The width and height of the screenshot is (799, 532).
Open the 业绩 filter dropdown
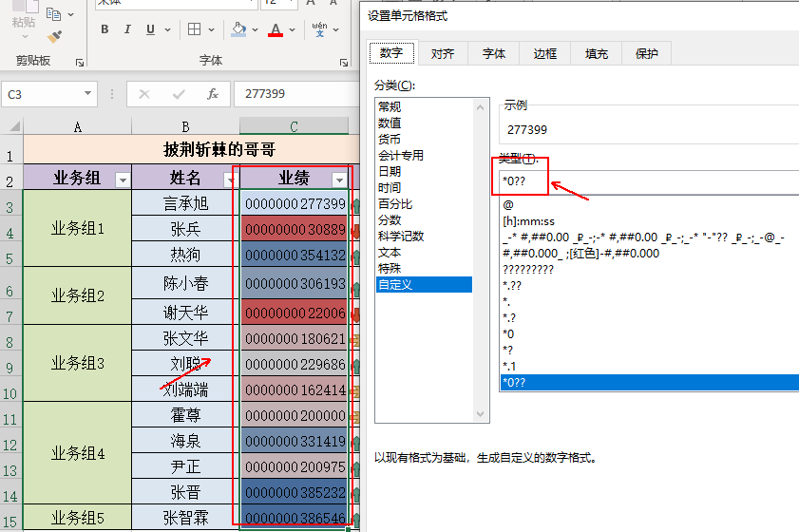tap(339, 180)
